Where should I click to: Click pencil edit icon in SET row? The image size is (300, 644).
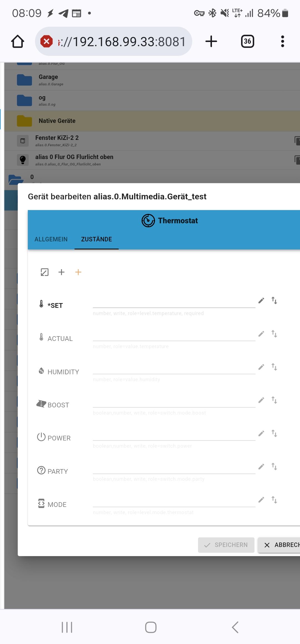point(261,301)
